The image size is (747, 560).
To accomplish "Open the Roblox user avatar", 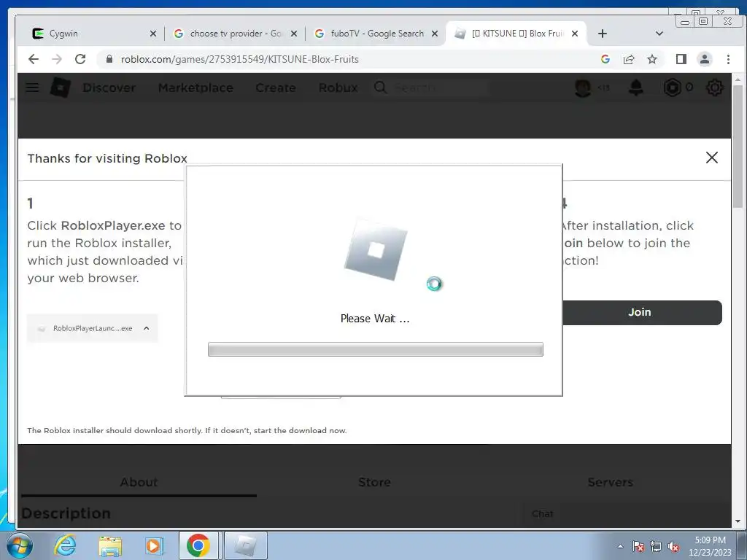I will (583, 87).
